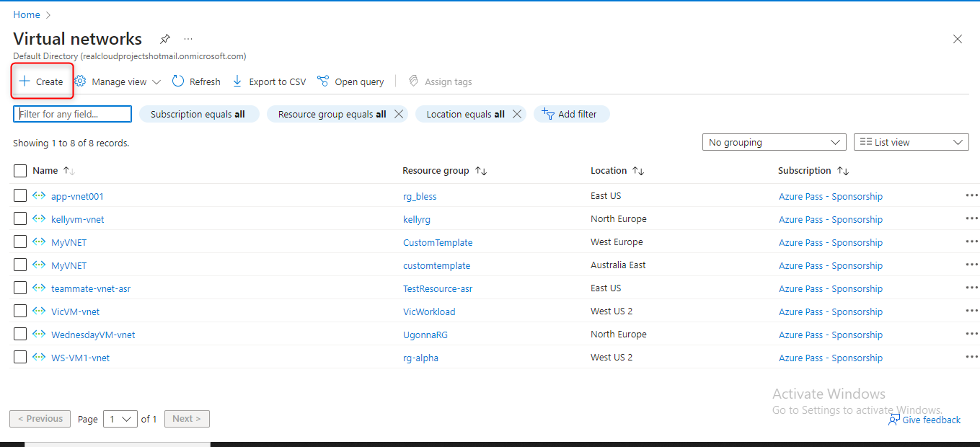Viewport: 980px width, 447px height.
Task: Open the WednesdayVM-vnet virtual network
Action: 93,335
